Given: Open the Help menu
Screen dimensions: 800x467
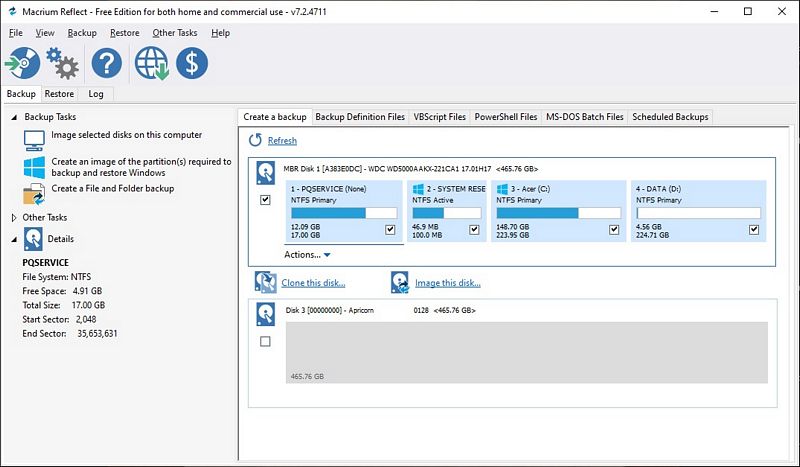Looking at the screenshot, I should (x=220, y=33).
